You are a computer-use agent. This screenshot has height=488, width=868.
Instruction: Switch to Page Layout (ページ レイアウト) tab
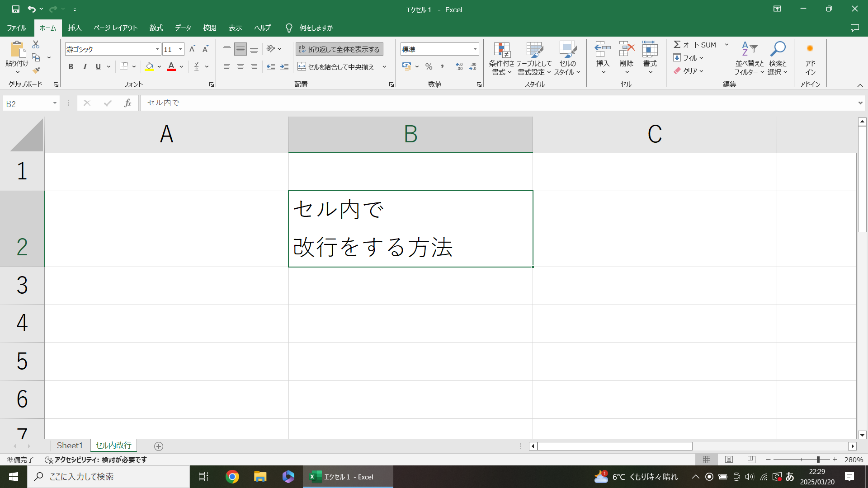coord(115,28)
